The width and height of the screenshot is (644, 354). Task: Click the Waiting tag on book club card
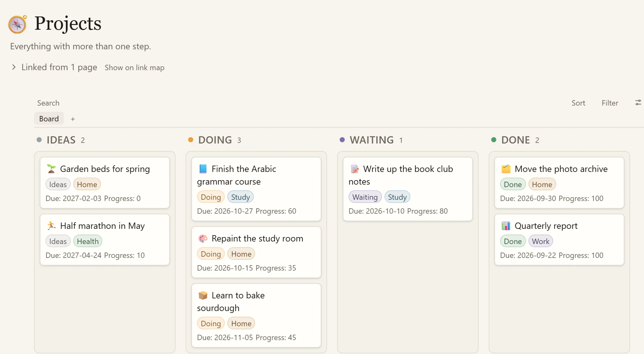click(365, 197)
